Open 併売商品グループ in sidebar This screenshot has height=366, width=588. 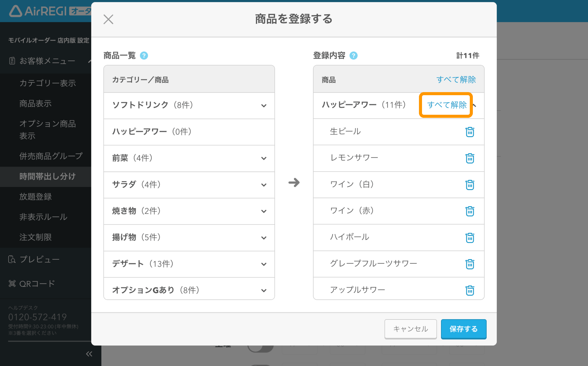click(x=51, y=156)
